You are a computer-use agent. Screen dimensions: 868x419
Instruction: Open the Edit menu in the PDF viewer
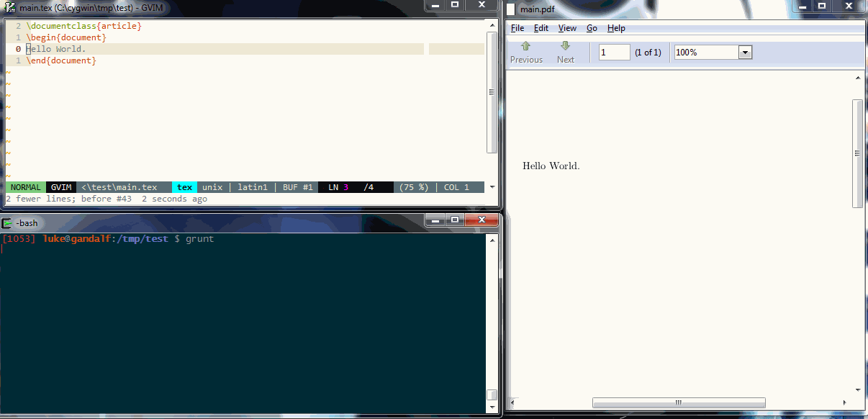point(541,29)
